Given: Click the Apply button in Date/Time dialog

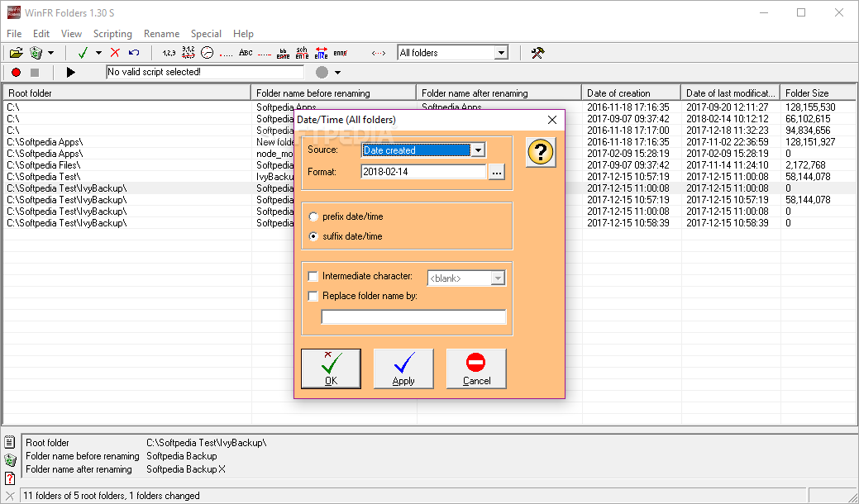Looking at the screenshot, I should point(403,368).
